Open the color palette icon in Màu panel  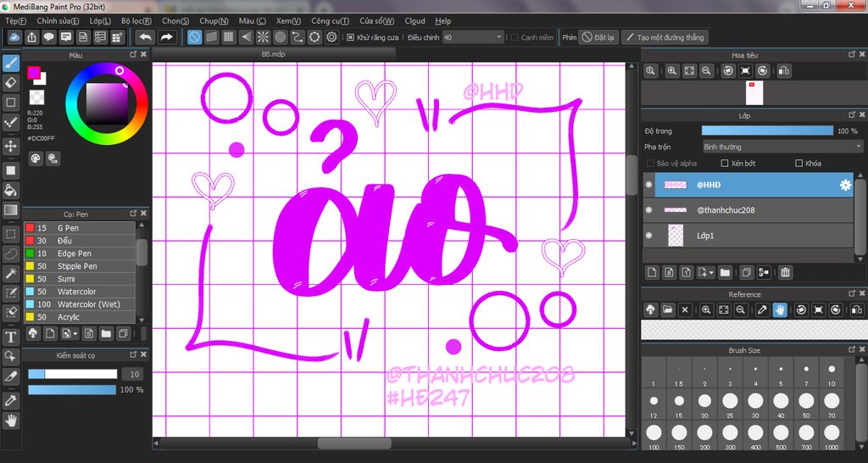[36, 159]
